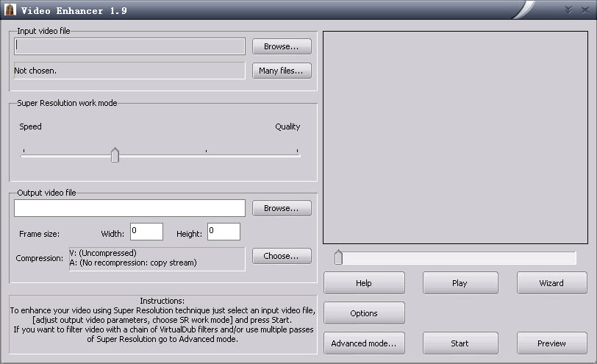The width and height of the screenshot is (597, 364).
Task: Click the Preview button
Action: point(551,343)
